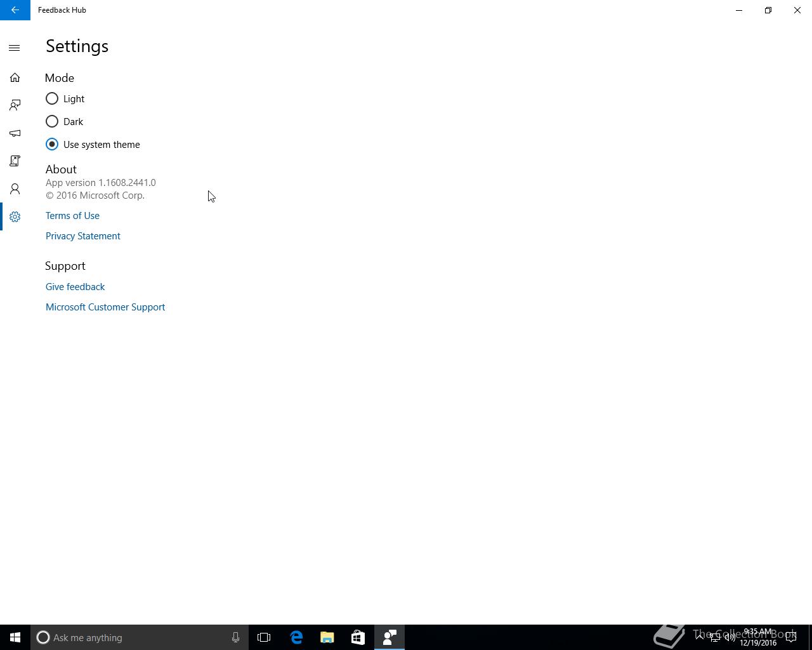Screen dimensions: 812x650
Task: Select the Settings gear icon
Action: 15,217
